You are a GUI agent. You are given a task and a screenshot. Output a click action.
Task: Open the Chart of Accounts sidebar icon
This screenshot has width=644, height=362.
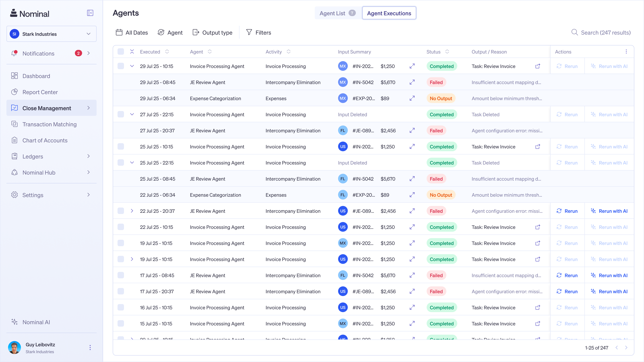(14, 140)
